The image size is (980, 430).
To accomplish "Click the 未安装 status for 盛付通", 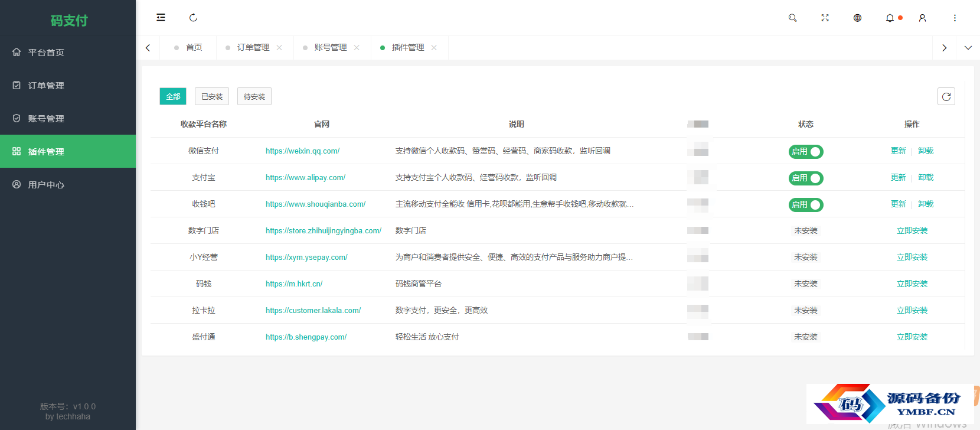I will [806, 337].
